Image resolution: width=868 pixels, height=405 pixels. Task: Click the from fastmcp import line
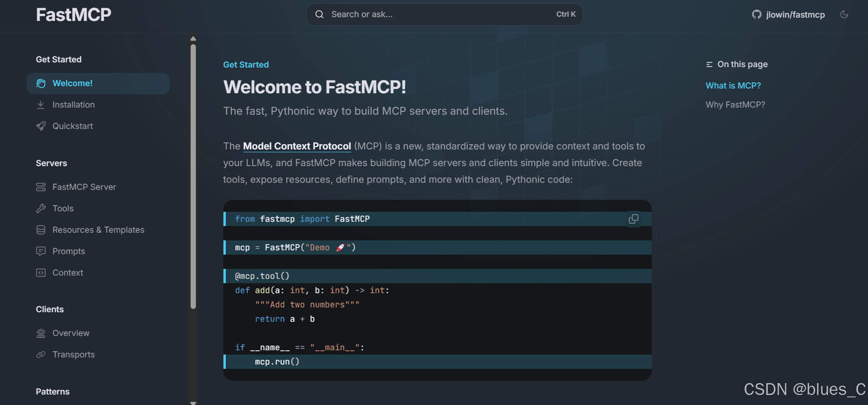coord(437,219)
